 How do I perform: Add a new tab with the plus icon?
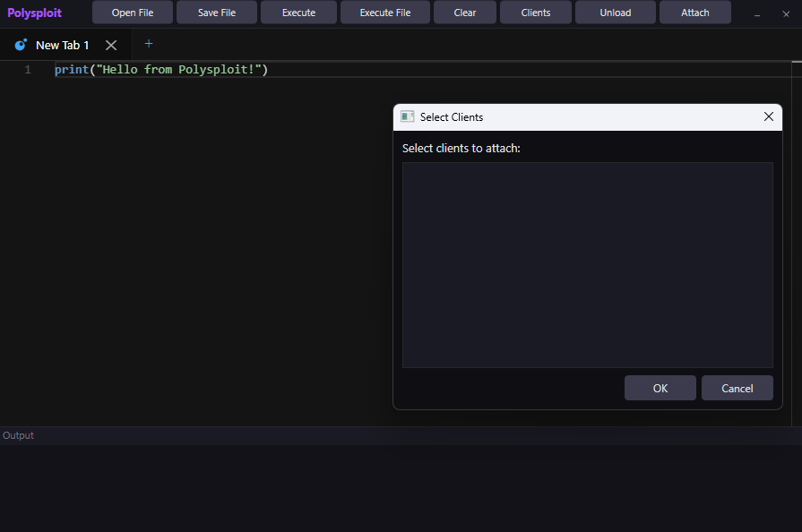click(149, 44)
